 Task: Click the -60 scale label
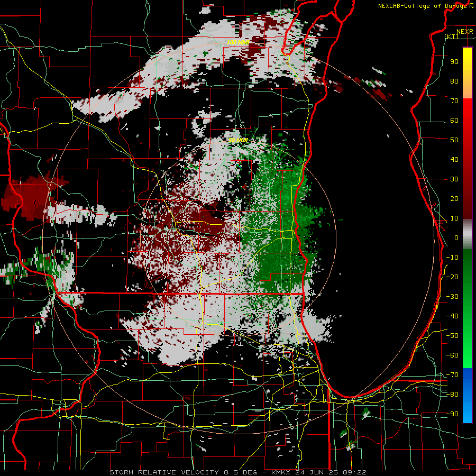pyautogui.click(x=452, y=355)
